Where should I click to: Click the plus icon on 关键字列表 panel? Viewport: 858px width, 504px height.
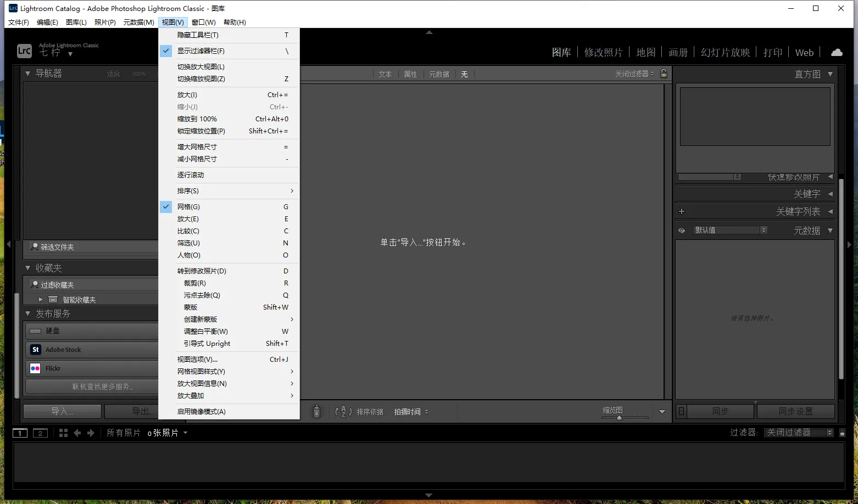tap(682, 211)
